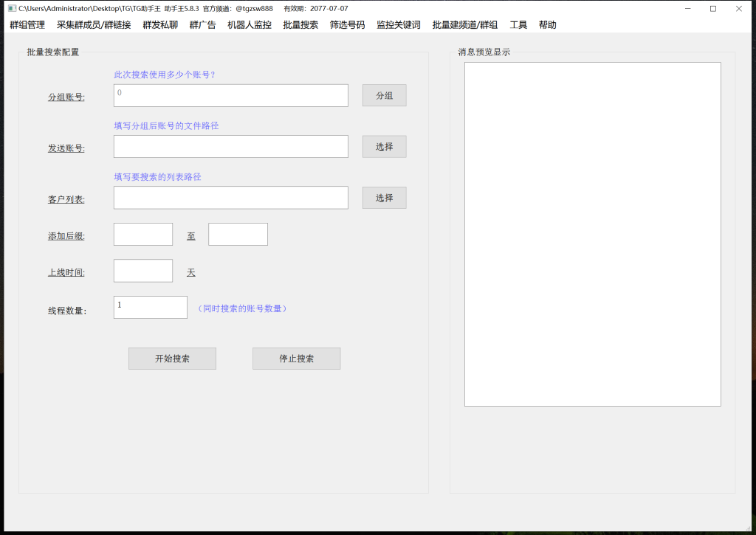
Task: Close the application window
Action: click(x=738, y=9)
